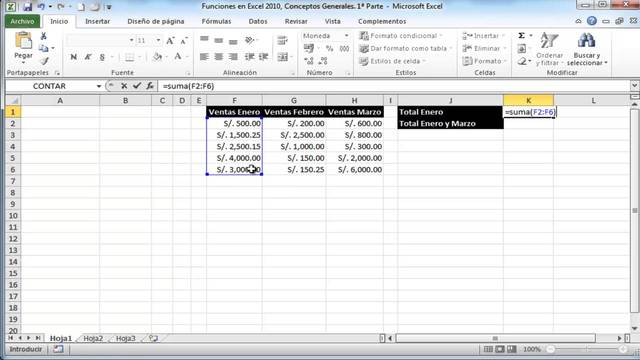Switch to the Vista tab
640x360 pixels.
333,21
